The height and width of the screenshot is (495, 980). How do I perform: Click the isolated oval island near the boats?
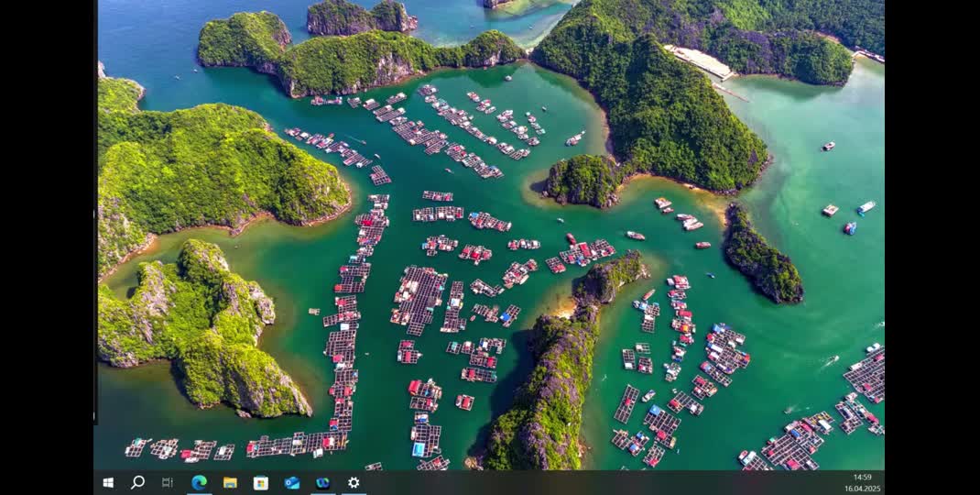click(x=761, y=258)
